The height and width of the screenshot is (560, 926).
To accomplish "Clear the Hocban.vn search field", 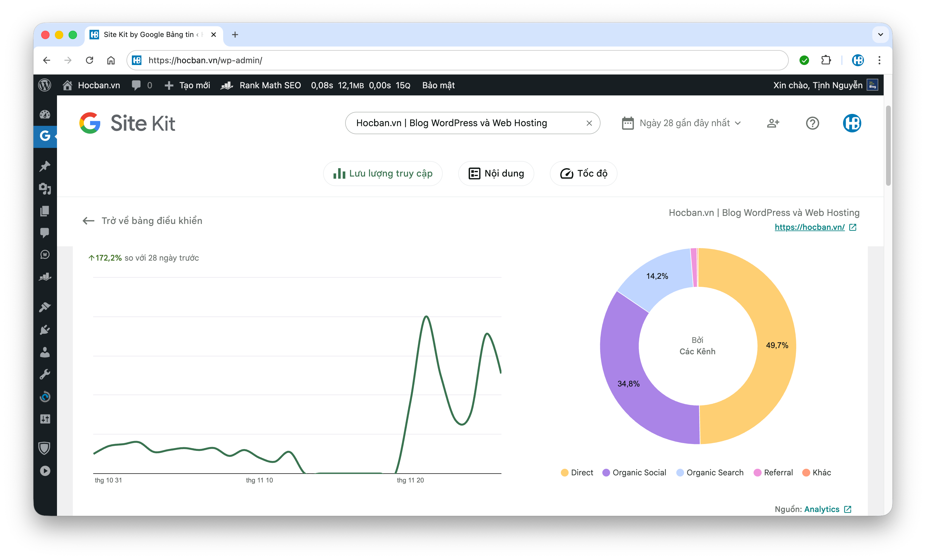I will click(589, 123).
